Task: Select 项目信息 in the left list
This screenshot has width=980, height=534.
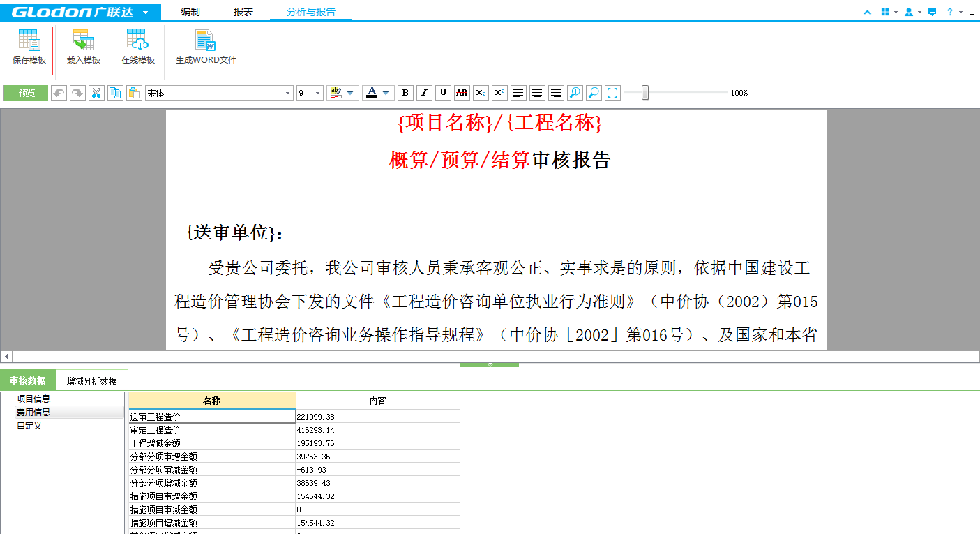Action: tap(33, 399)
